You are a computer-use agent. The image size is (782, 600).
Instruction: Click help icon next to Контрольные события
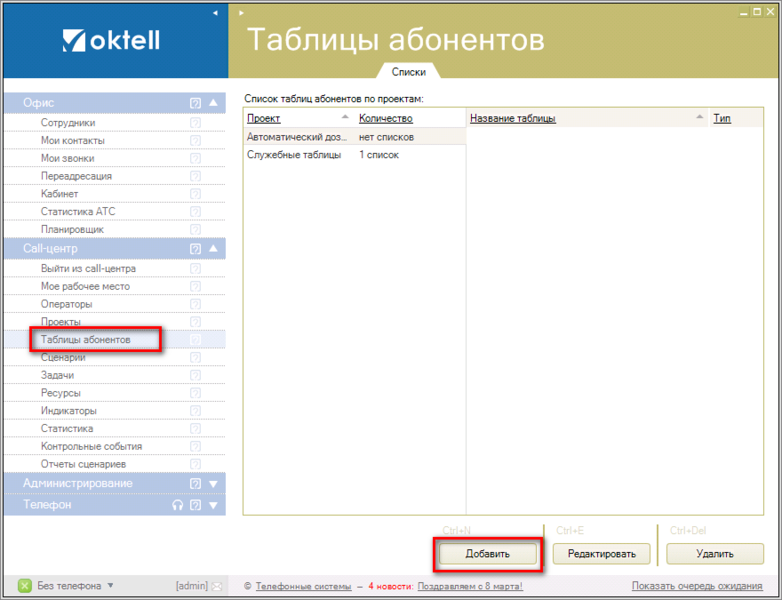click(196, 447)
